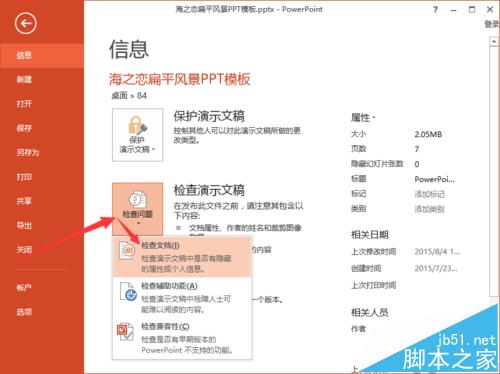The image size is (500, 374).
Task: Click the 信息 page title
Action: tap(129, 49)
